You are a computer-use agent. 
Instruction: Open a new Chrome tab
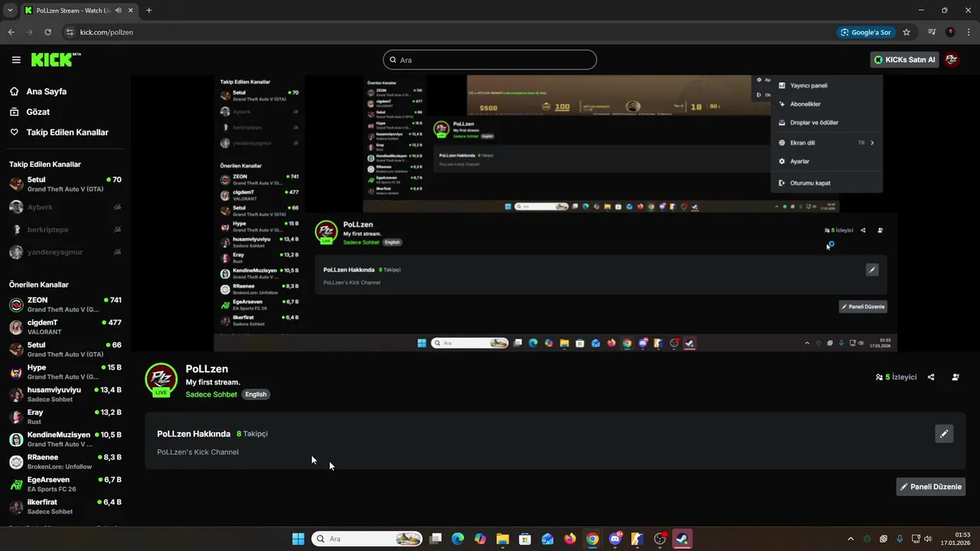pyautogui.click(x=149, y=11)
